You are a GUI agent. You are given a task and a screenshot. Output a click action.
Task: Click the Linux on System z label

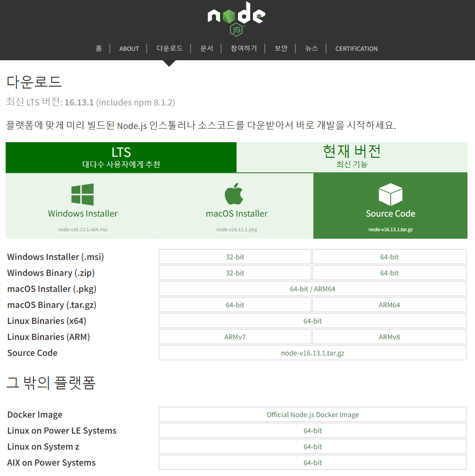(x=43, y=446)
